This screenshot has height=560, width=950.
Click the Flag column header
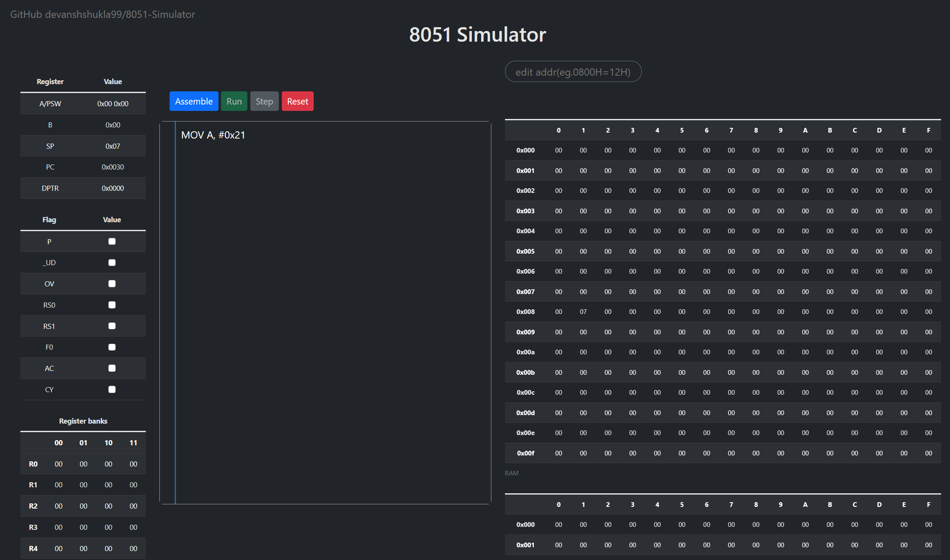click(x=49, y=220)
